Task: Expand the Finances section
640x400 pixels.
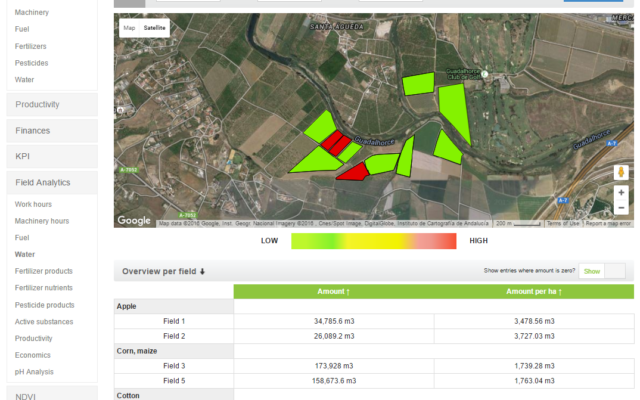Action: click(x=52, y=131)
